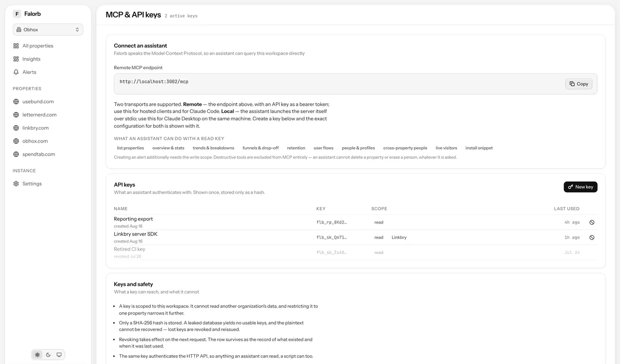Click the 'user flows' tag
Screen dimensions: 620x364
323,148
